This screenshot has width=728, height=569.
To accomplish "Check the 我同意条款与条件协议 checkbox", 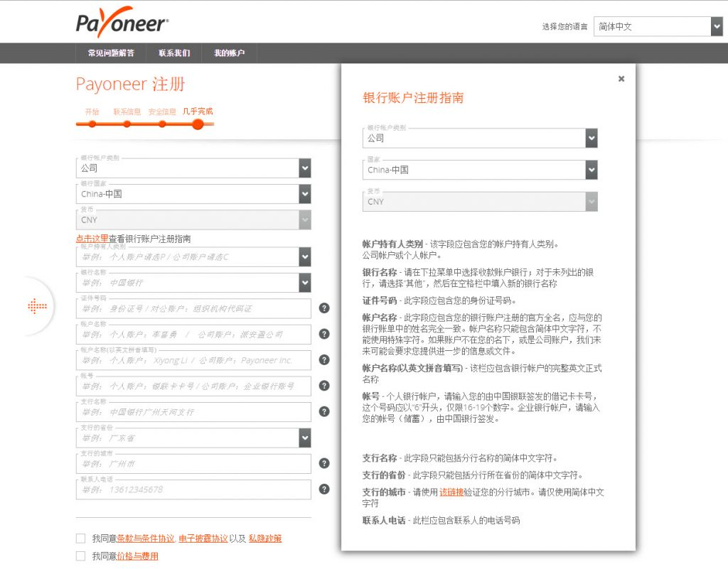I will tap(80, 538).
